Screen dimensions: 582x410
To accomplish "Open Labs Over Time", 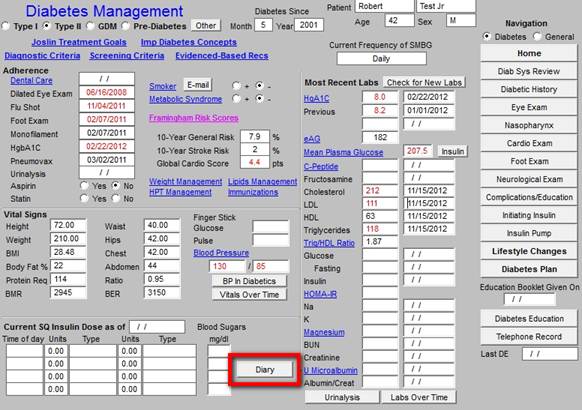I will point(419,397).
